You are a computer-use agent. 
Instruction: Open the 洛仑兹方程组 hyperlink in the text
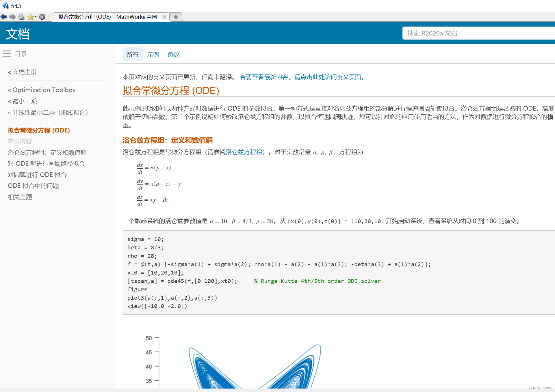[244, 152]
